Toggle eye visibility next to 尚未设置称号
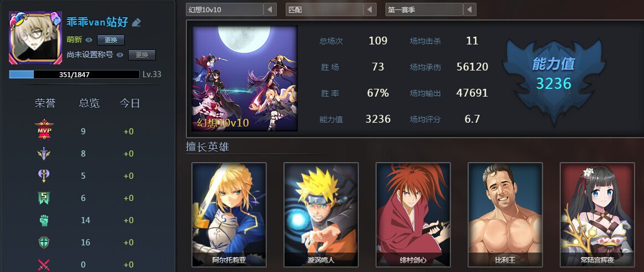This screenshot has width=644, height=272. point(120,54)
